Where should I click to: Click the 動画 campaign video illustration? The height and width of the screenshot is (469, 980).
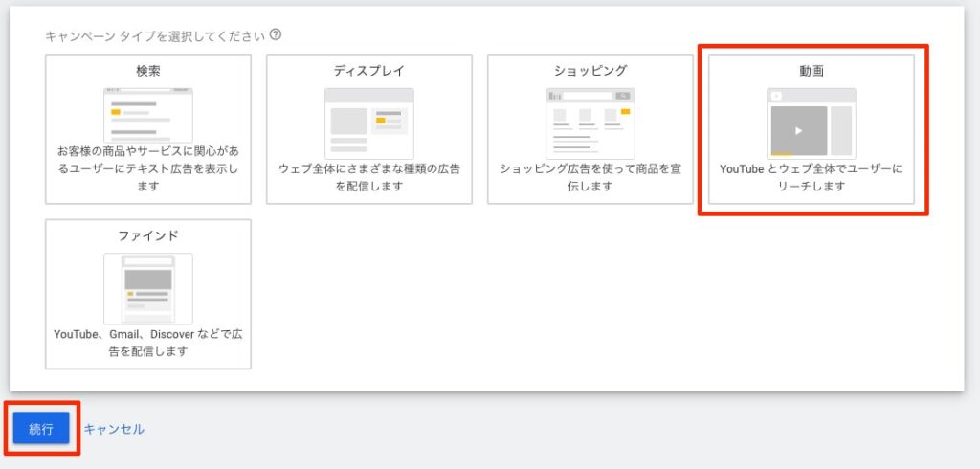click(811, 123)
